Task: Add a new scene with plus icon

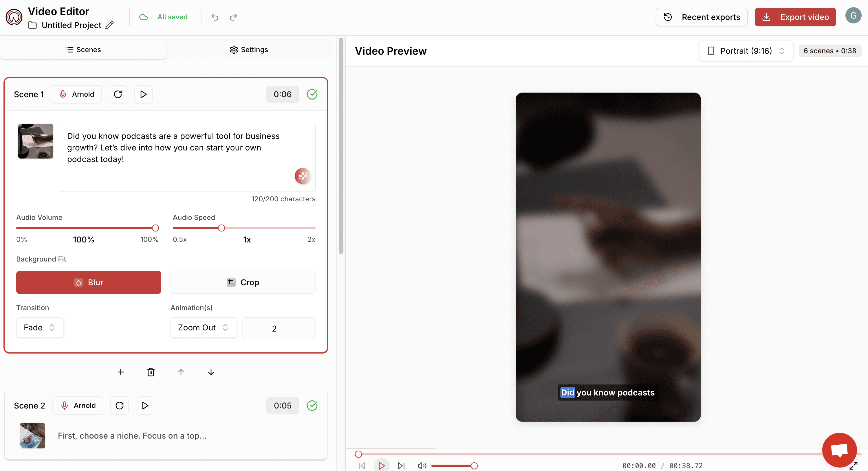Action: tap(121, 372)
